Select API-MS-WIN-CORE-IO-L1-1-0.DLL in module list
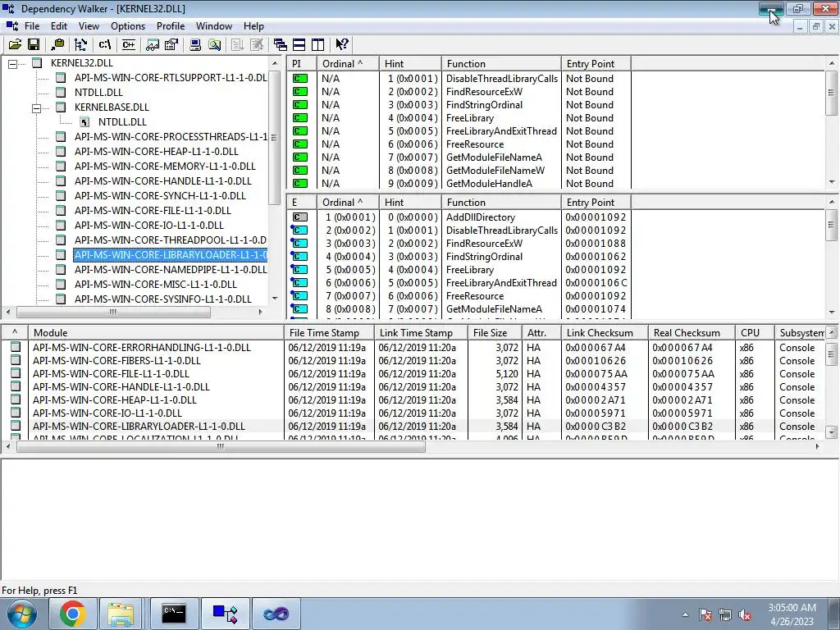The height and width of the screenshot is (630, 840). coord(107,413)
